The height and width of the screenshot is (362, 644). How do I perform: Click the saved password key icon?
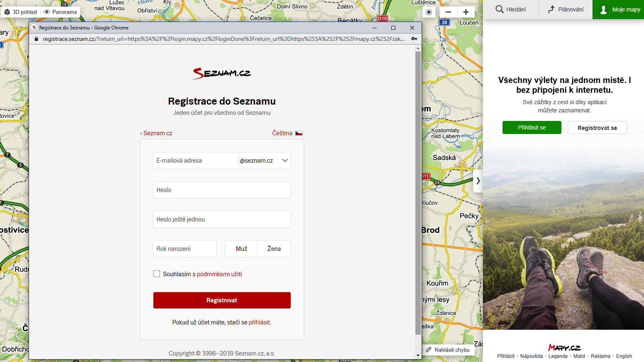tap(414, 39)
